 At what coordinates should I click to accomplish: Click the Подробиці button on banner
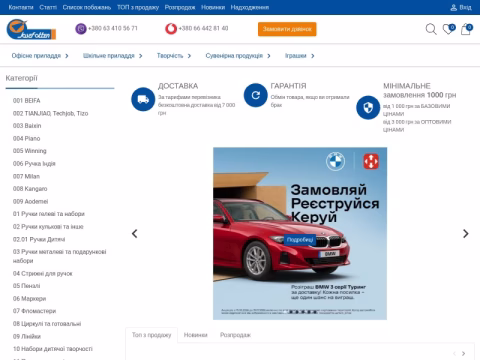click(x=300, y=240)
